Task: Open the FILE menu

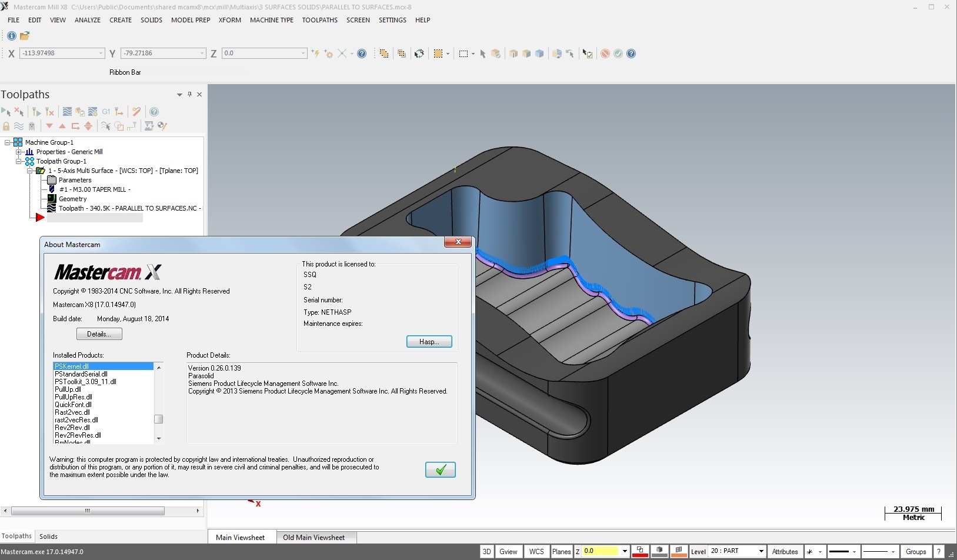Action: point(14,20)
